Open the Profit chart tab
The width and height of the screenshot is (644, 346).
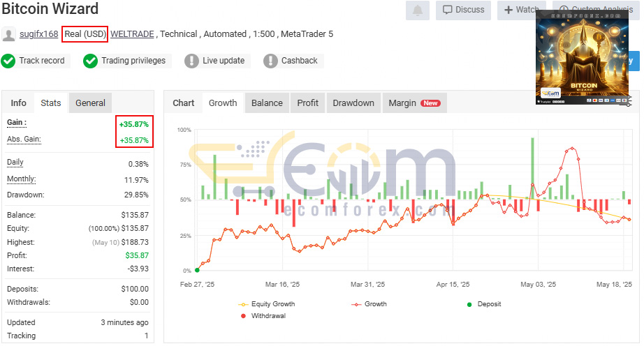click(307, 103)
